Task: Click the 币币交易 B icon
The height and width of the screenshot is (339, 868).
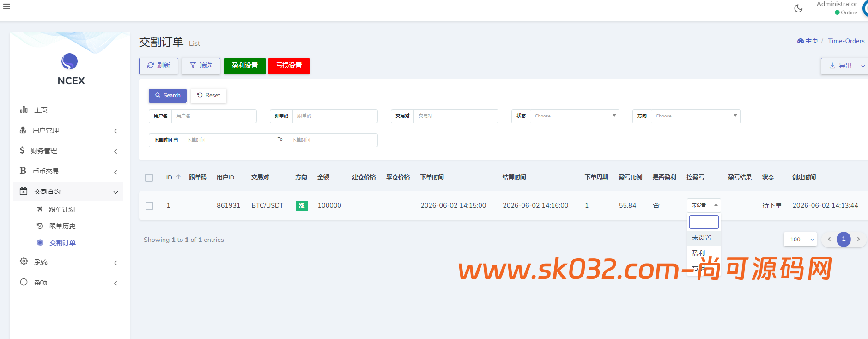Action: [x=23, y=171]
